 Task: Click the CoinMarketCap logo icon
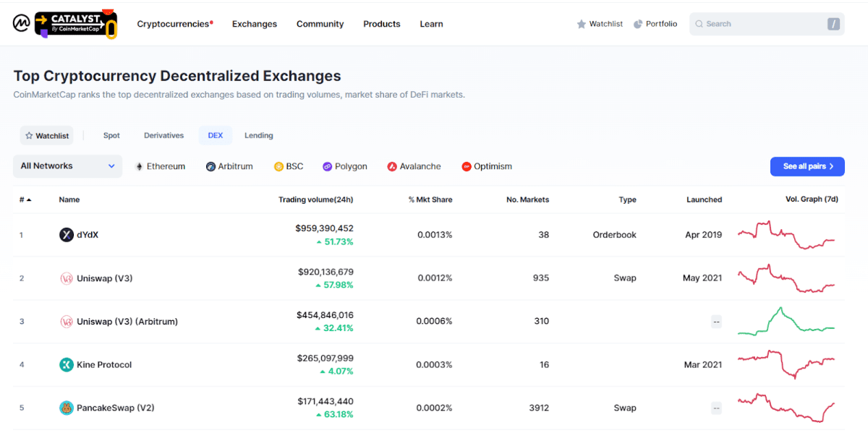(22, 24)
